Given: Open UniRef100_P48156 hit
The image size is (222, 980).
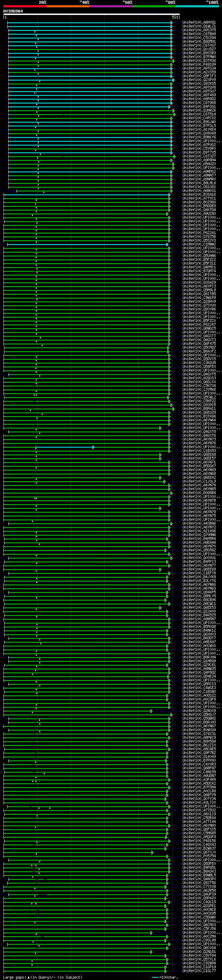Looking at the screenshot, I should click(199, 841).
